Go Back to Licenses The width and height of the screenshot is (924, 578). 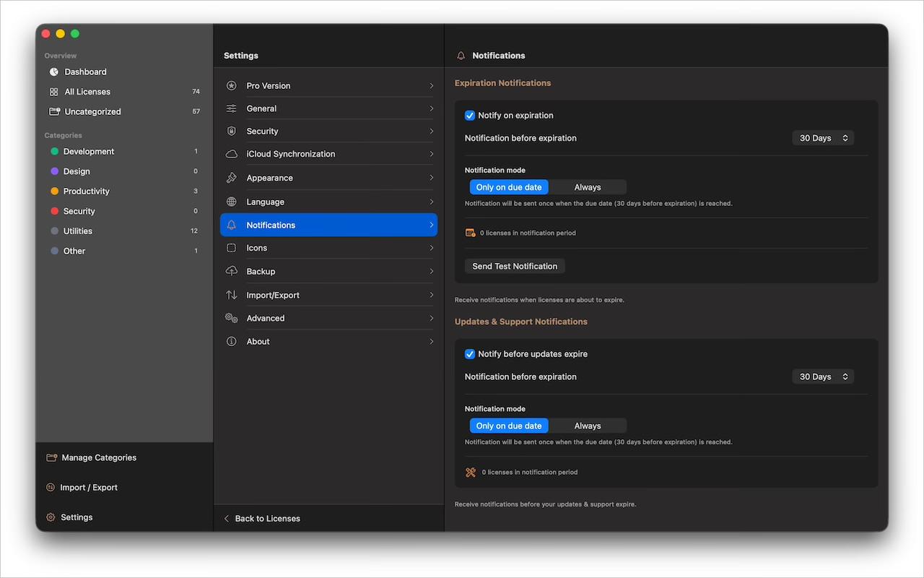[x=261, y=519]
